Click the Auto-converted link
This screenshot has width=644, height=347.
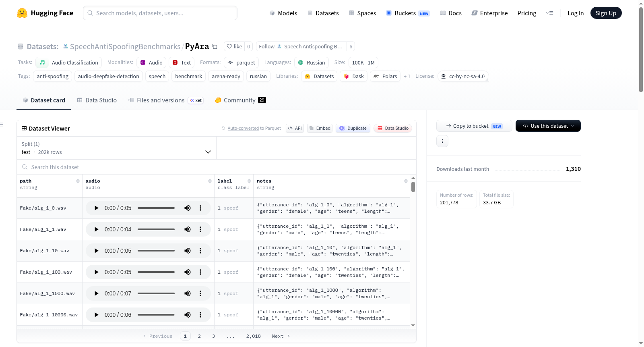[243, 128]
